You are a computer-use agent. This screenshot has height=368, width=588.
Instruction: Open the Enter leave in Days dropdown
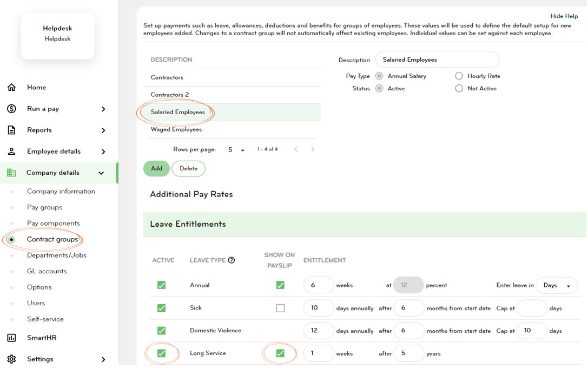point(557,285)
